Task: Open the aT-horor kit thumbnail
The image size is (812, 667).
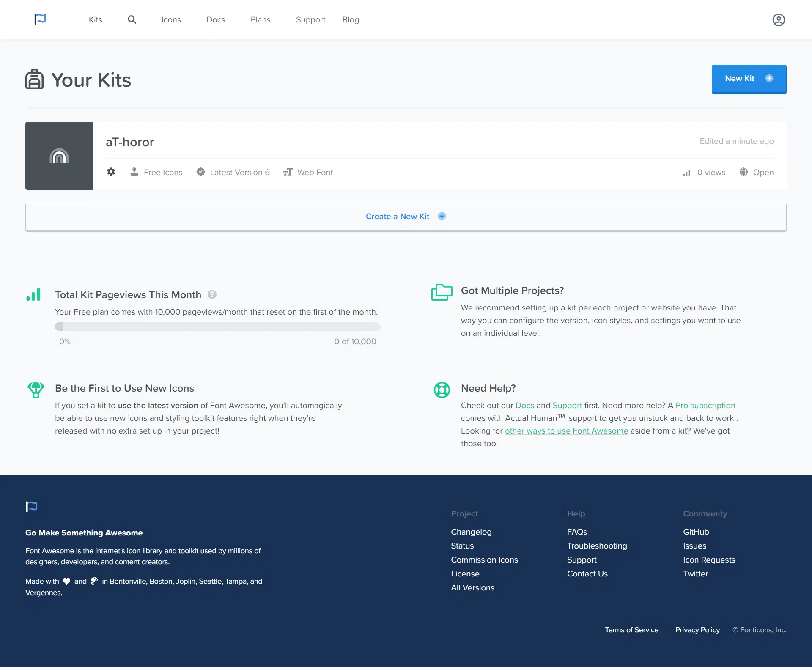Action: 59,156
